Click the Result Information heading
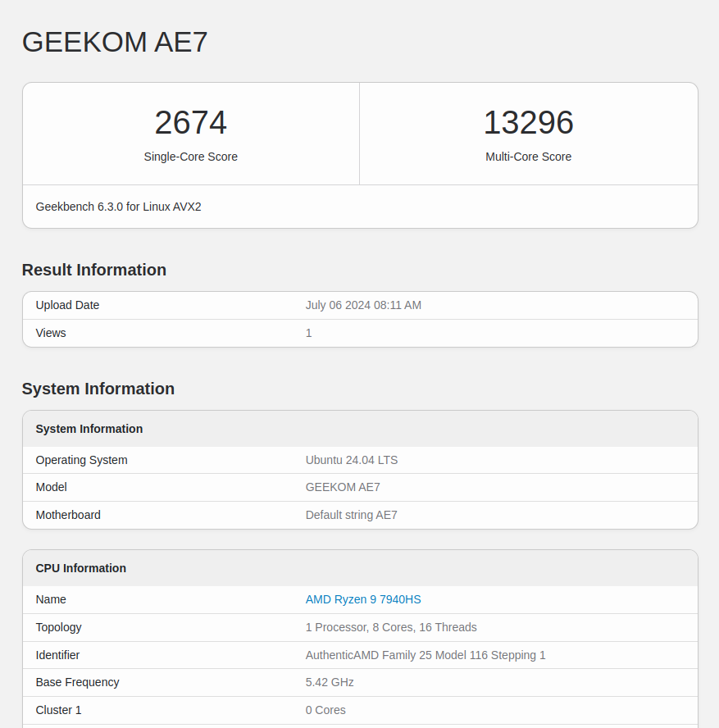719x728 pixels. click(94, 270)
